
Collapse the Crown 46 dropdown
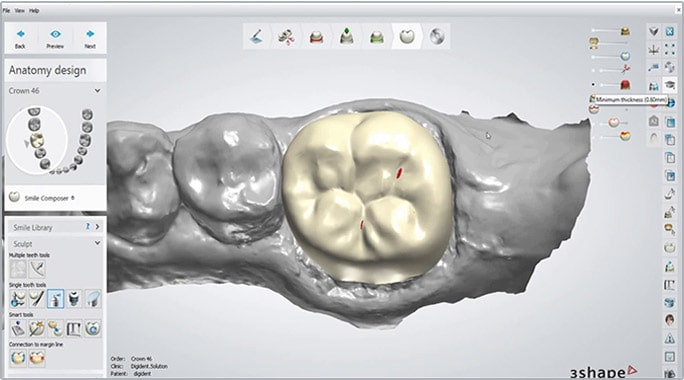coord(97,91)
